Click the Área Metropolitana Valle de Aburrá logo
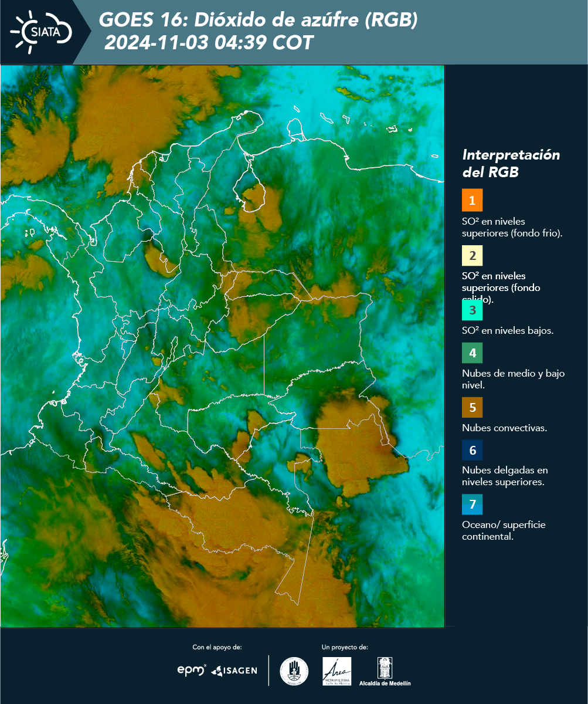This screenshot has width=588, height=704. [x=337, y=671]
